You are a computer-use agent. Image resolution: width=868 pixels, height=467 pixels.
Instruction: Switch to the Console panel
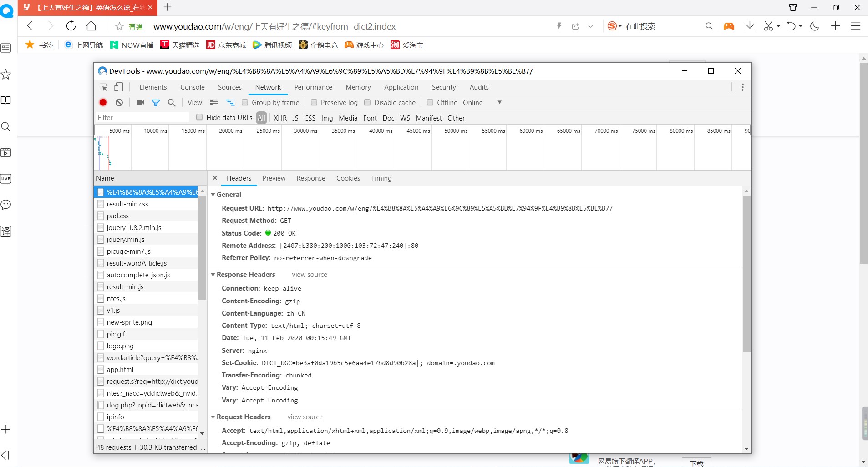click(x=193, y=87)
